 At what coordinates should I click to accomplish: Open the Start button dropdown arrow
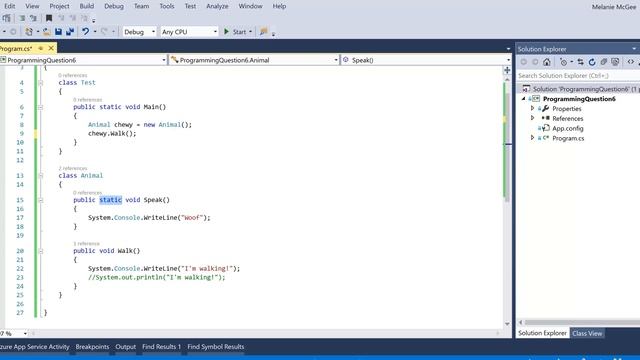click(x=250, y=31)
